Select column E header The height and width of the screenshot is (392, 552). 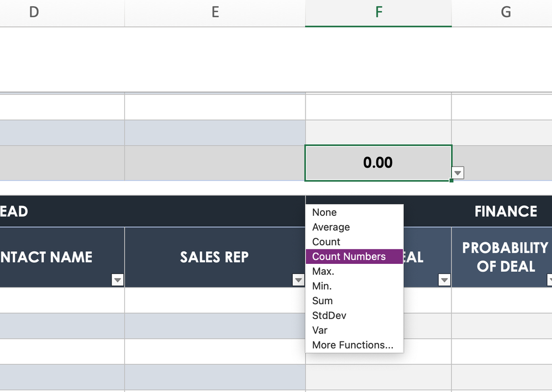215,12
